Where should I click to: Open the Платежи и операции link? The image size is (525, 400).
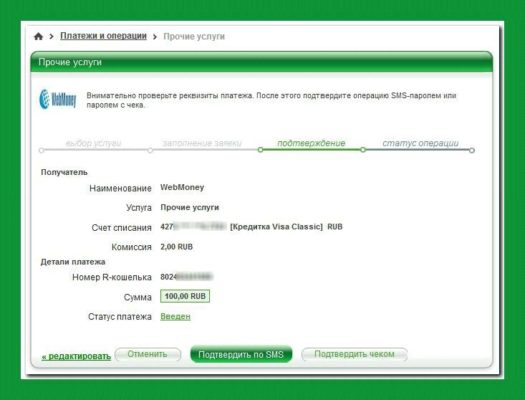[103, 36]
